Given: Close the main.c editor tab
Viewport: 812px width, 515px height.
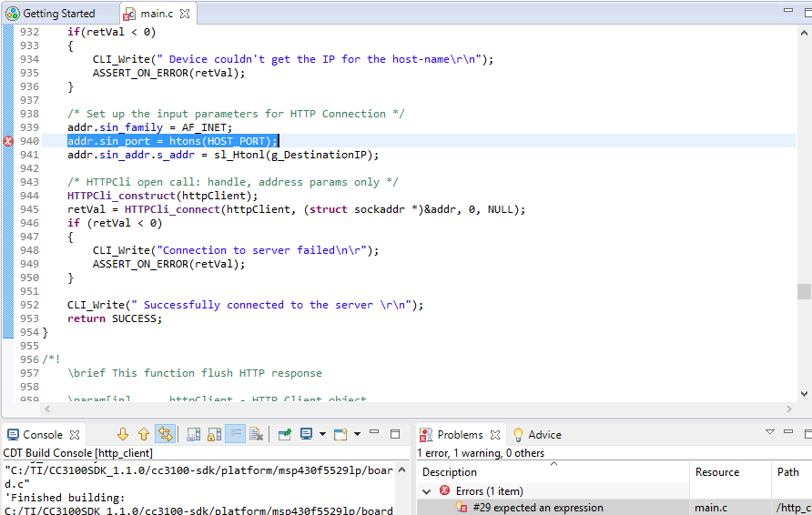Looking at the screenshot, I should [x=185, y=14].
